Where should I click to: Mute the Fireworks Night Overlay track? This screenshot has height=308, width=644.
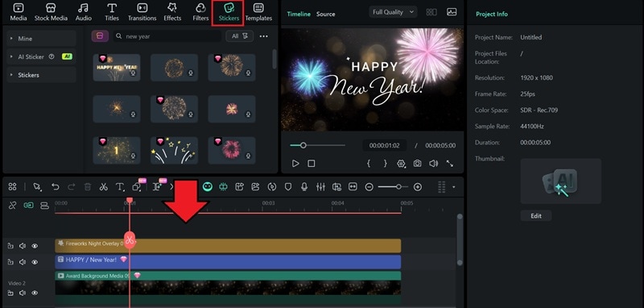click(x=23, y=246)
